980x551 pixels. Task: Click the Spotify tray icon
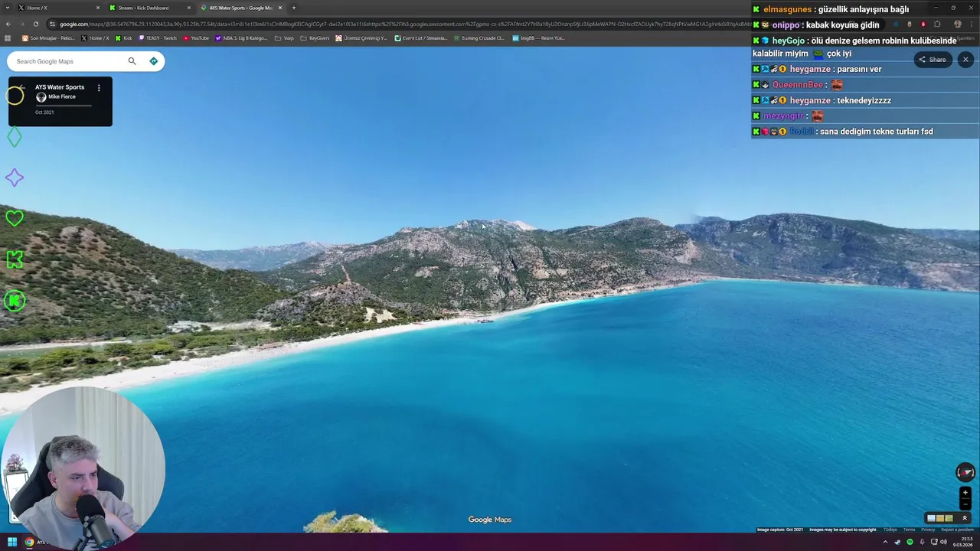point(910,542)
